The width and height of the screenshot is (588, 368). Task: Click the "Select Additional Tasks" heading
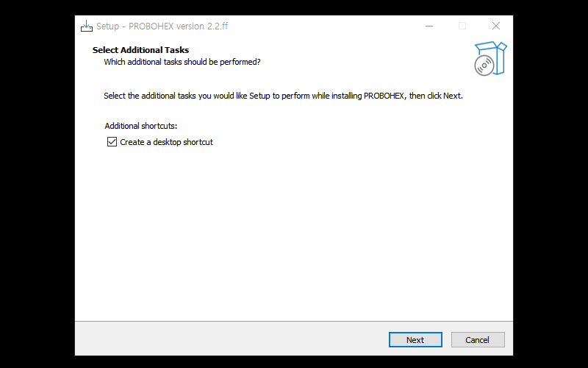140,50
